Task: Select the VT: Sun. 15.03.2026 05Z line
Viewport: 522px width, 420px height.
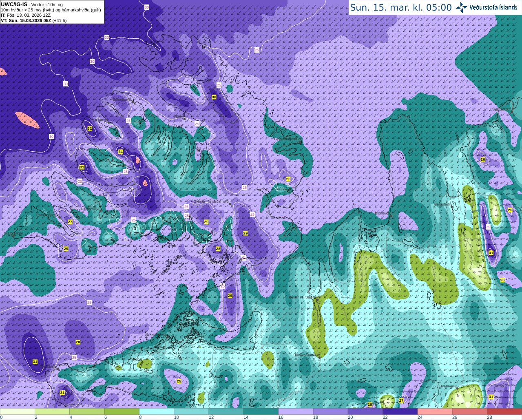Action: [x=33, y=20]
